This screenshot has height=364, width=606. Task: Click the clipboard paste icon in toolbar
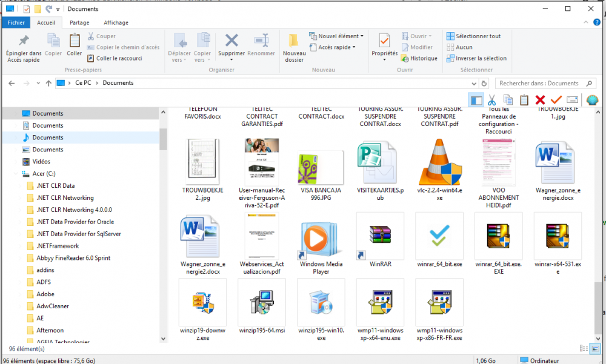click(x=524, y=100)
